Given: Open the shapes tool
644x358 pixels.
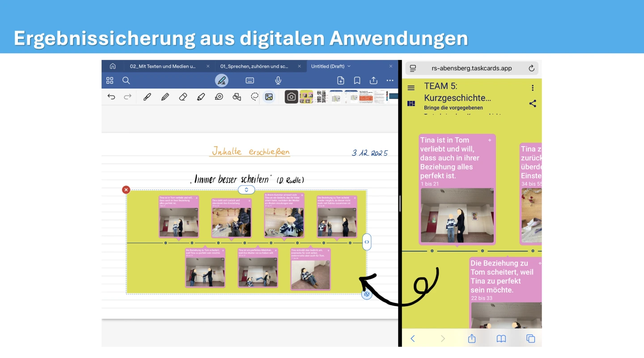Looking at the screenshot, I should tap(237, 97).
